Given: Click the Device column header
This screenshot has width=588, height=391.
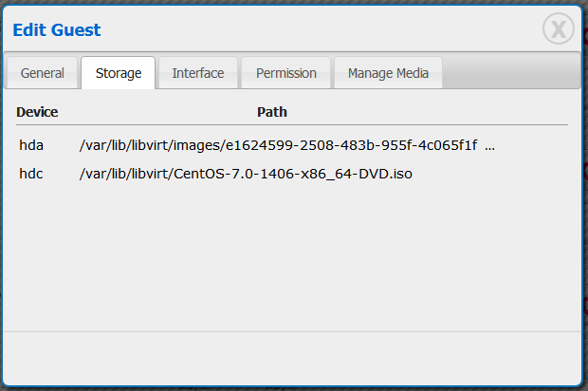Looking at the screenshot, I should (x=37, y=112).
